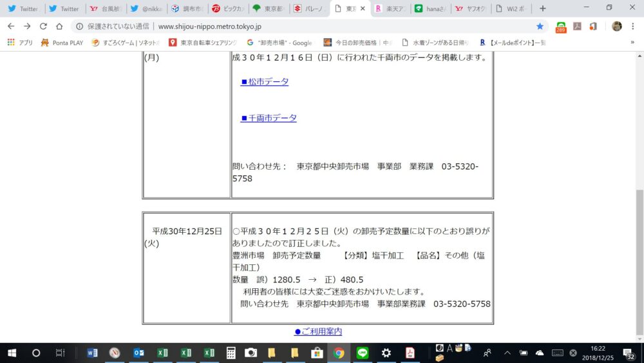The width and height of the screenshot is (644, 363).
Task: Reload the page with the refresh icon
Action: pyautogui.click(x=43, y=26)
